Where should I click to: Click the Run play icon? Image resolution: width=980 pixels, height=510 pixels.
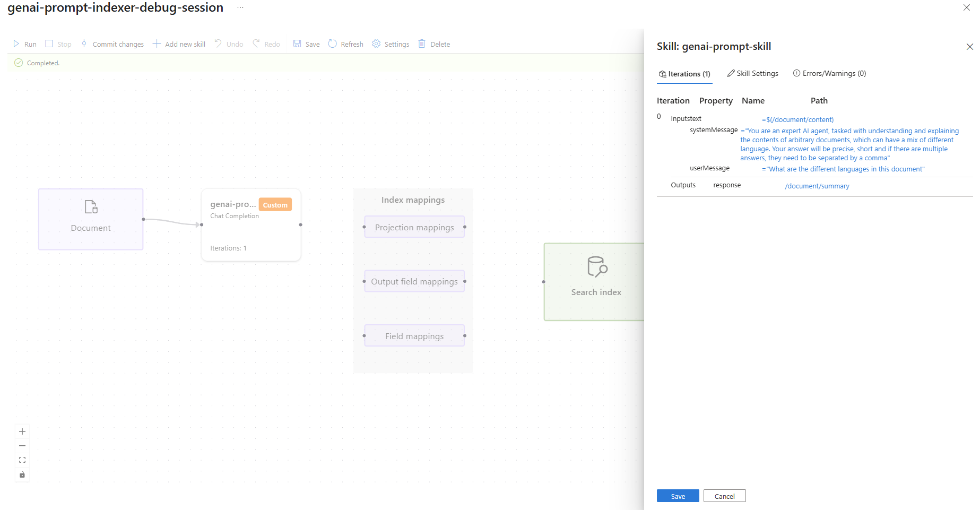click(16, 44)
